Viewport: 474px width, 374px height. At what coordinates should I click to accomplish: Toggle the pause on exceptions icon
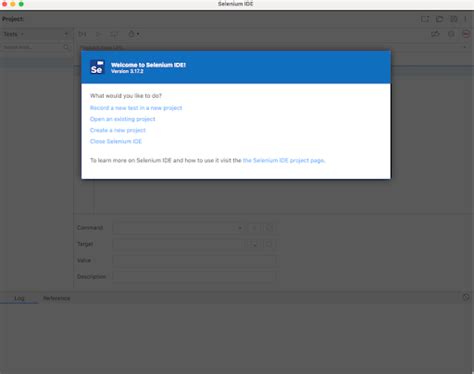click(451, 34)
